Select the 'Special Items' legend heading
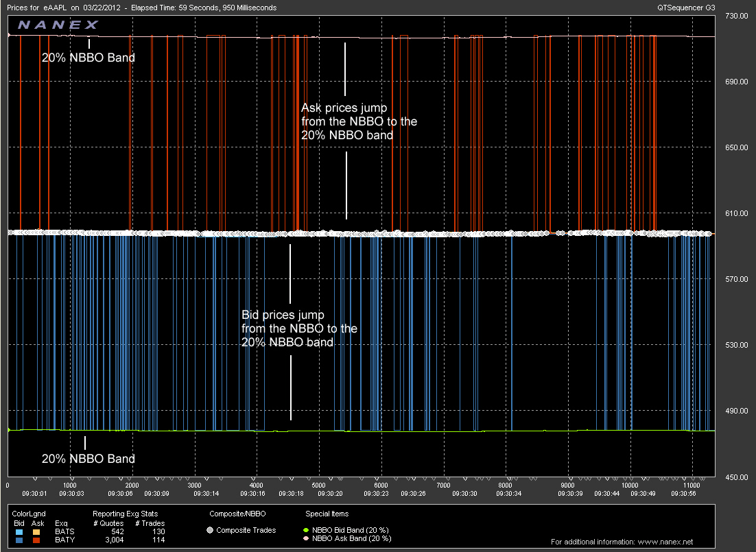This screenshot has width=756, height=552. [x=327, y=514]
